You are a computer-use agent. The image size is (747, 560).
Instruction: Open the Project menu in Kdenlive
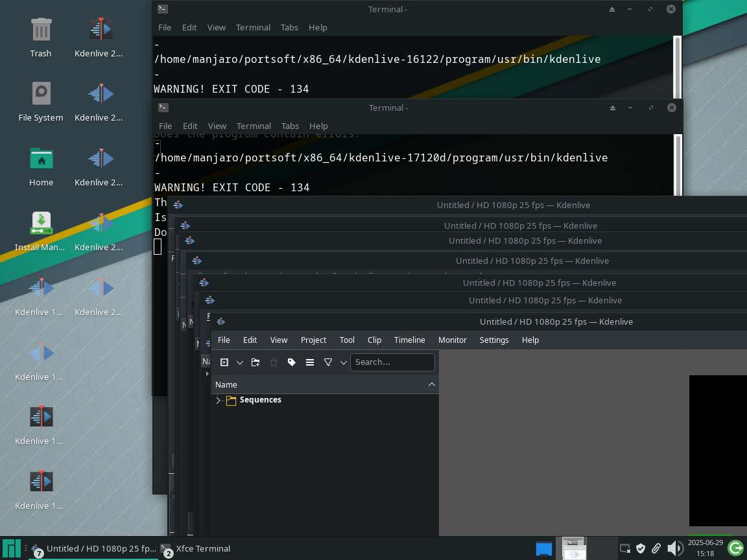tap(313, 340)
